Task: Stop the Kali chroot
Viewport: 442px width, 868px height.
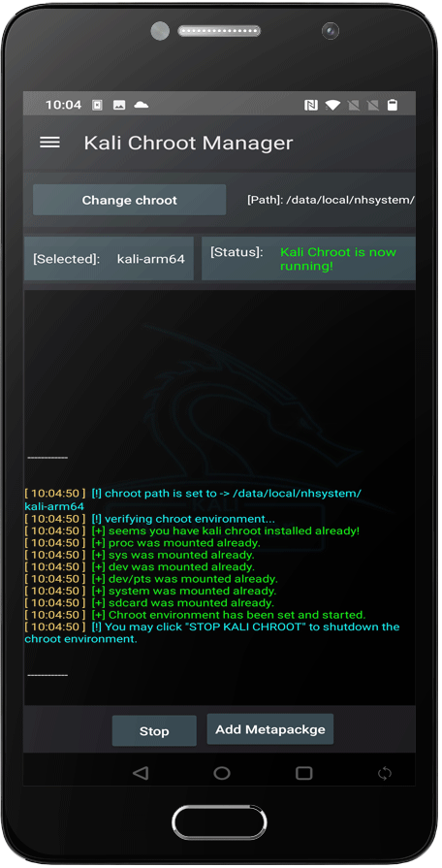Action: point(154,730)
